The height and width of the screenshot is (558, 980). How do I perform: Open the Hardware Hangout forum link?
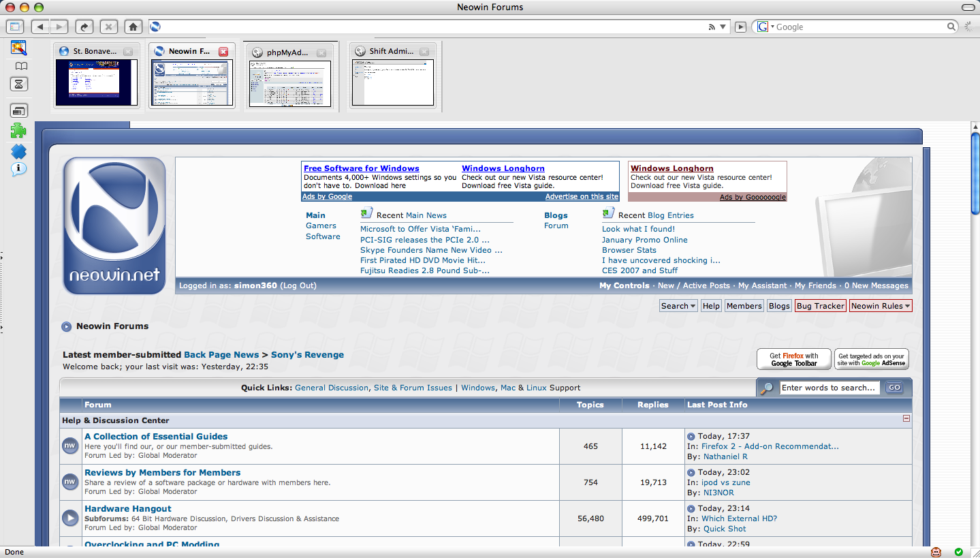pos(127,508)
